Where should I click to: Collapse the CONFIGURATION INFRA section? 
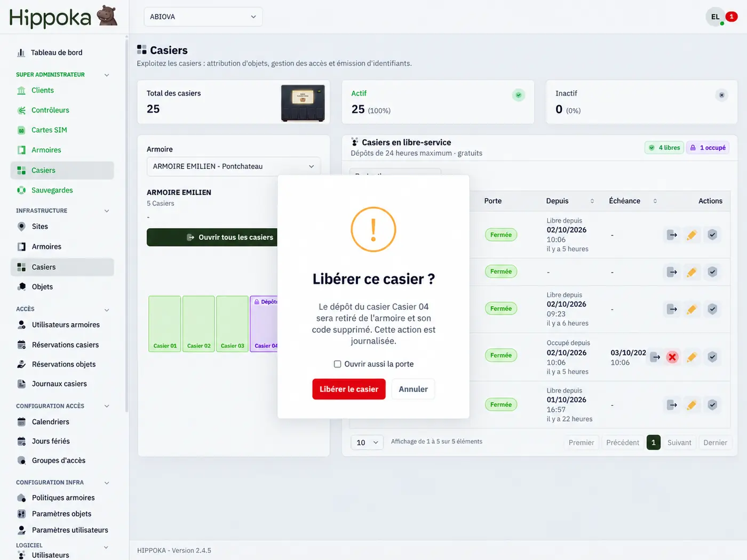pos(107,483)
